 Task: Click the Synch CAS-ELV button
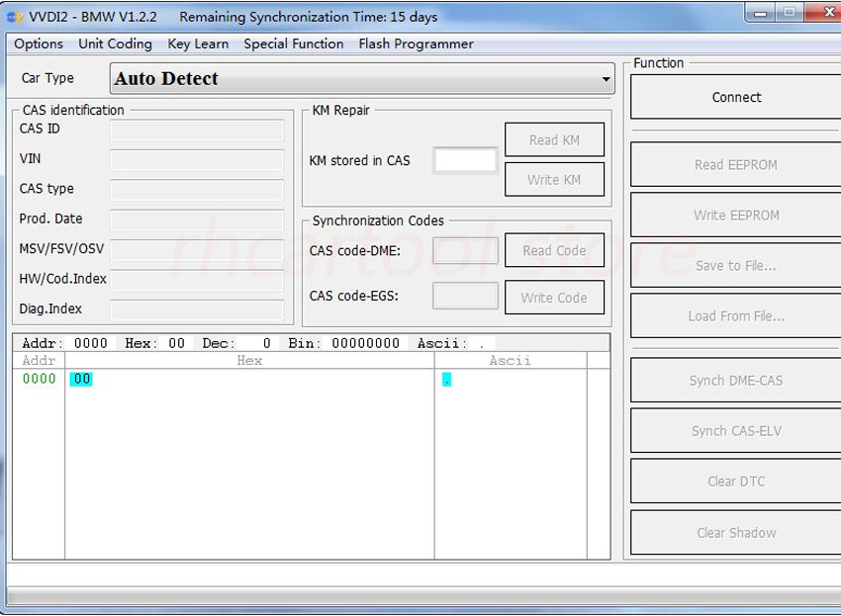736,430
